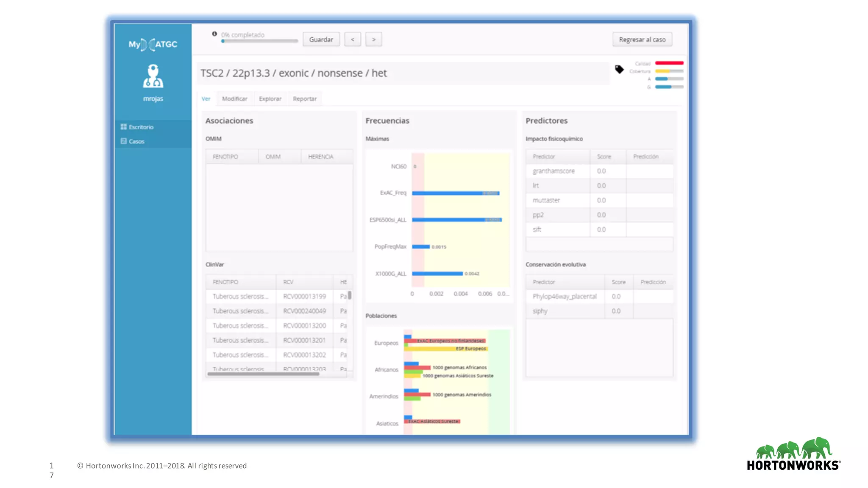Click the tag label icon
Screen dimensions: 868x488
click(x=619, y=69)
